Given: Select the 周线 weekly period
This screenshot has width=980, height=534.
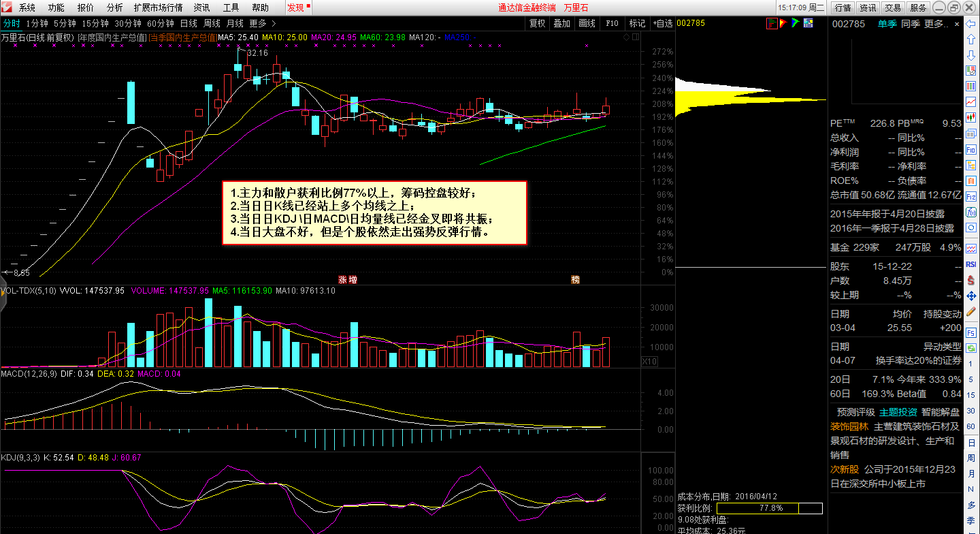Looking at the screenshot, I should point(212,23).
